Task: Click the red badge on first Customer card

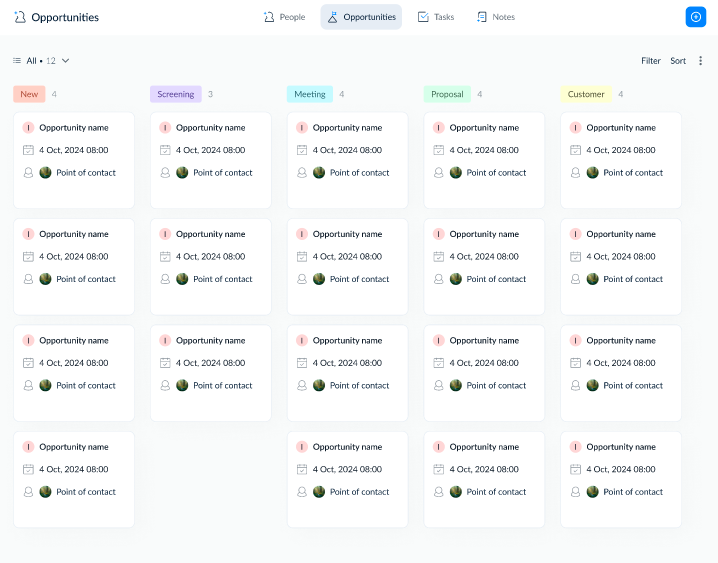Action: point(575,128)
